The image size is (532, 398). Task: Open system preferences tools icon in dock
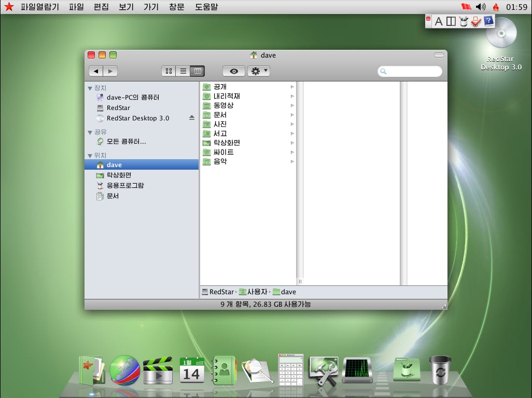(324, 370)
